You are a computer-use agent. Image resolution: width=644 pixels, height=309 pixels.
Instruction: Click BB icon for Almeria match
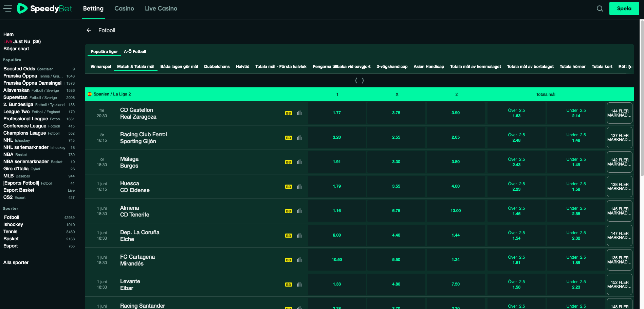pyautogui.click(x=288, y=211)
